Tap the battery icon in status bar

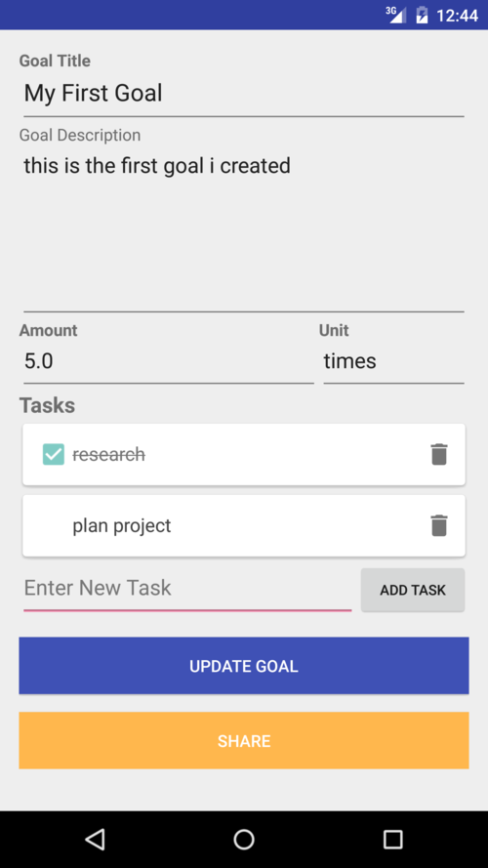(x=423, y=15)
